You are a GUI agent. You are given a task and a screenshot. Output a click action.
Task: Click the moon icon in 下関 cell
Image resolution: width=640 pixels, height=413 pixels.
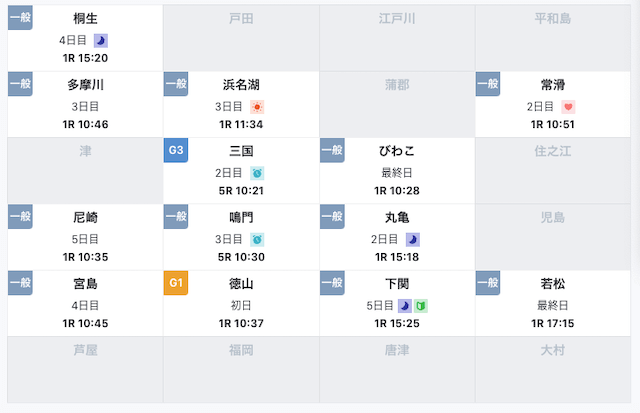[x=404, y=306]
